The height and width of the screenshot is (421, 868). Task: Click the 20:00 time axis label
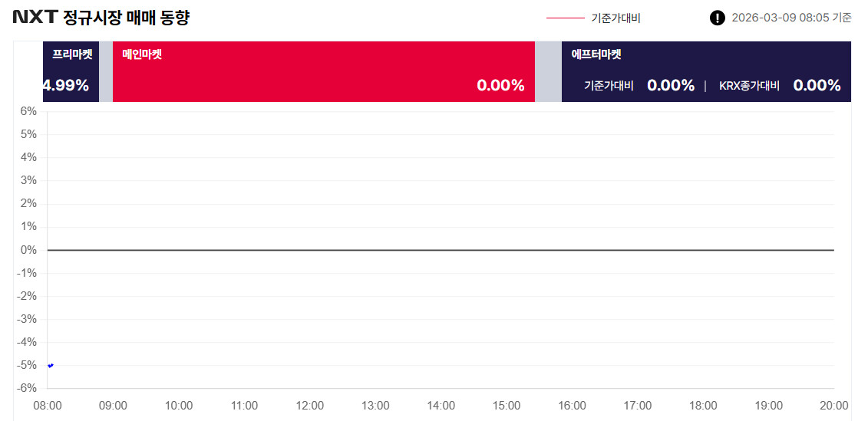pos(833,406)
